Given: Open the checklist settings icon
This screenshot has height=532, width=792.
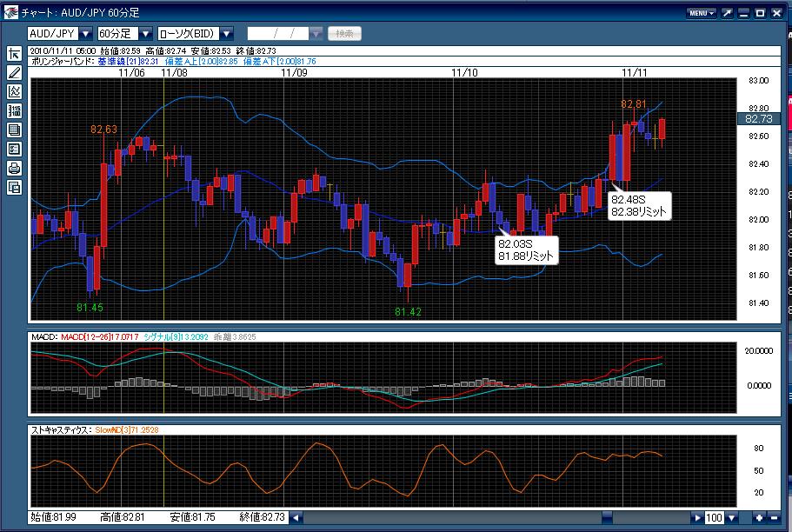Looking at the screenshot, I should click(14, 149).
